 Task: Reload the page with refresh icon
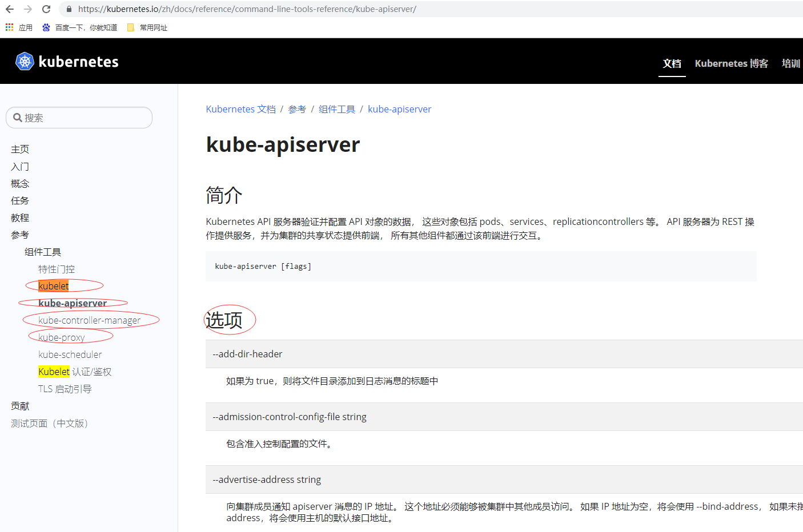coord(46,9)
